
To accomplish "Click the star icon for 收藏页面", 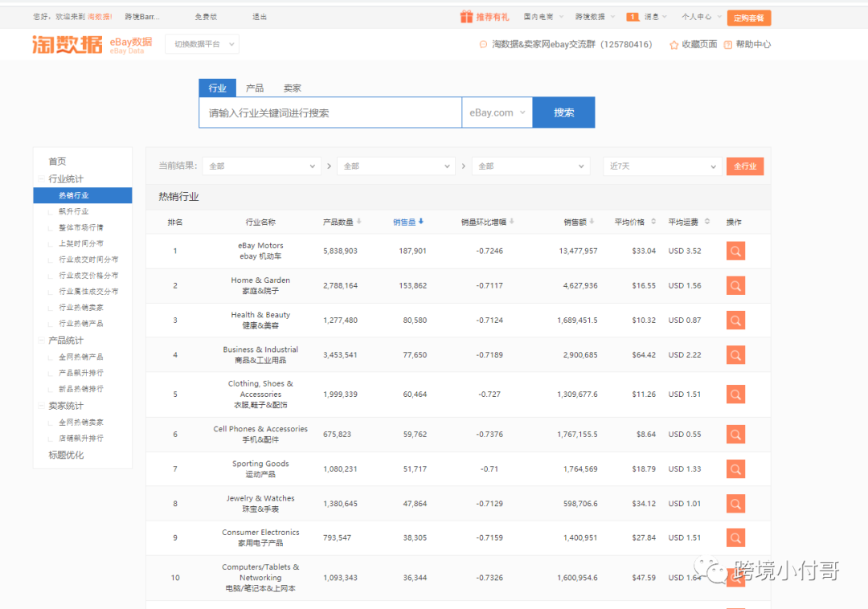I will click(674, 45).
